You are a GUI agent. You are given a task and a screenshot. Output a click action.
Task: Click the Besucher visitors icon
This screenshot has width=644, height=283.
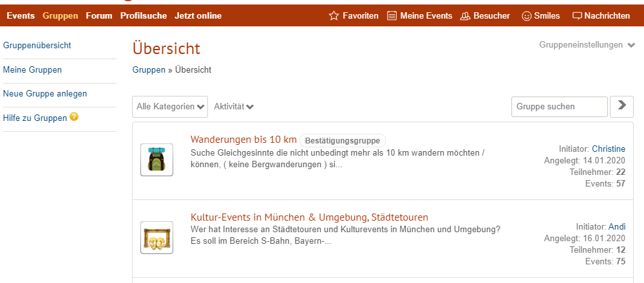(x=465, y=15)
